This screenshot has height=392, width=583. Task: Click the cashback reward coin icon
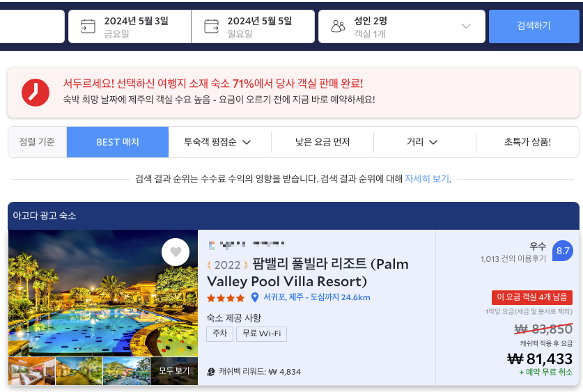[211, 372]
